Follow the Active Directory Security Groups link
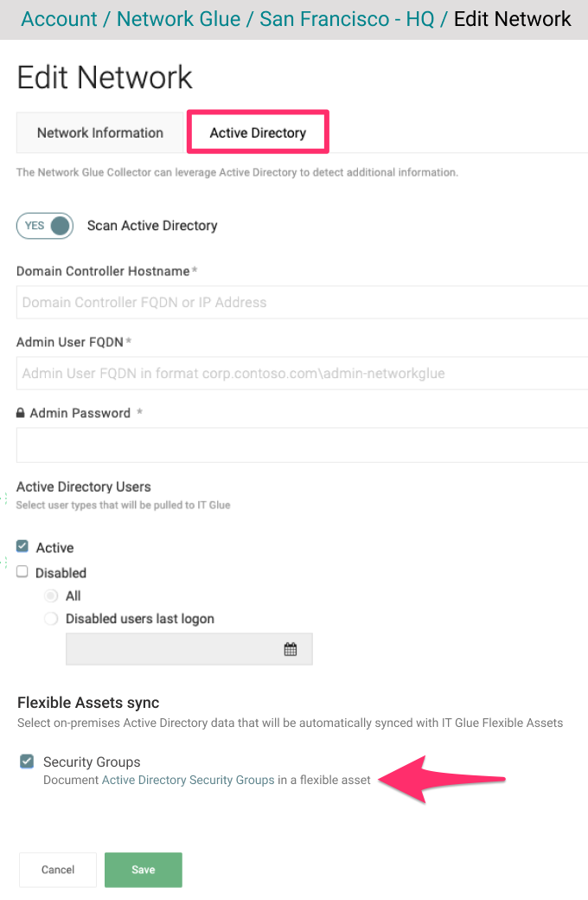 click(x=188, y=780)
